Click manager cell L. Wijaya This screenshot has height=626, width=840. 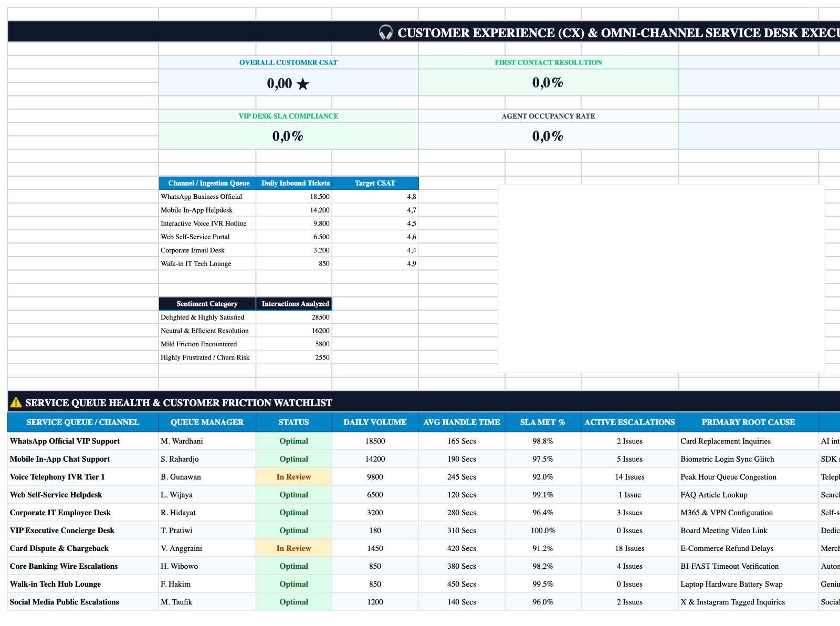pos(207,495)
